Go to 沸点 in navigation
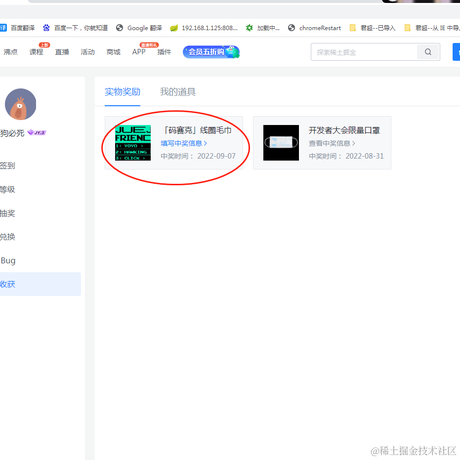The image size is (460, 460). [10, 52]
